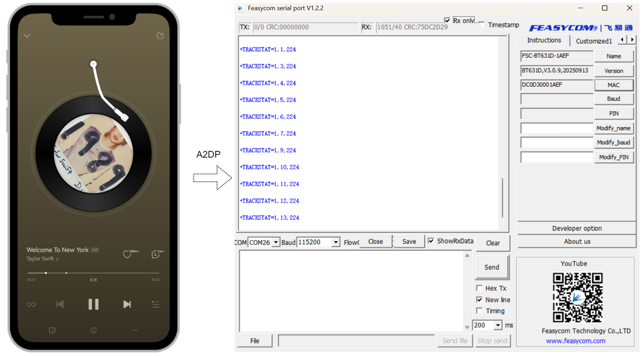Select the Instructions tab
Screen dimensions: 644x356
(544, 40)
